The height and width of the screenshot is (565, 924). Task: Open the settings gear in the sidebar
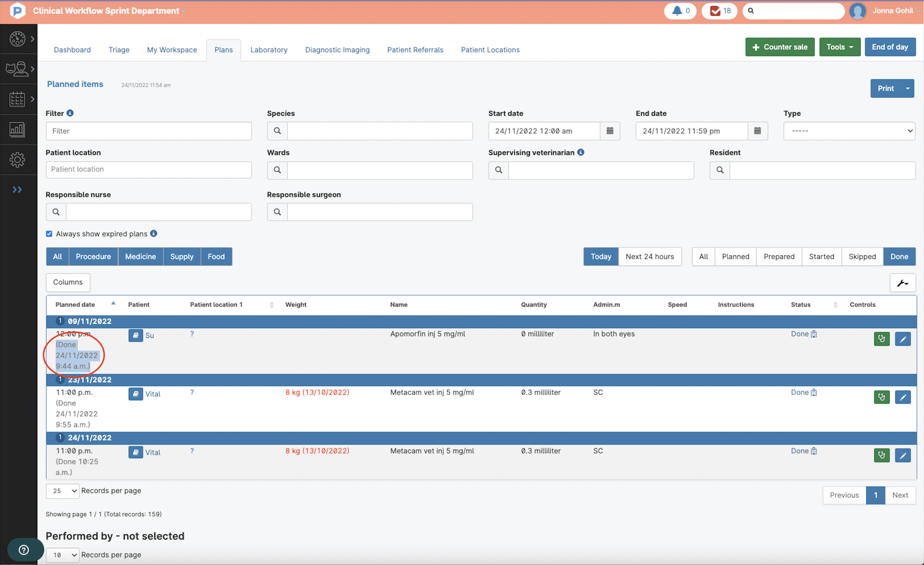(x=17, y=160)
